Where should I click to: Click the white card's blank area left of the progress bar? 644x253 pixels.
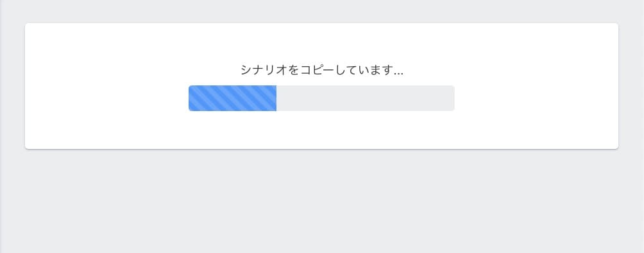tap(106, 98)
